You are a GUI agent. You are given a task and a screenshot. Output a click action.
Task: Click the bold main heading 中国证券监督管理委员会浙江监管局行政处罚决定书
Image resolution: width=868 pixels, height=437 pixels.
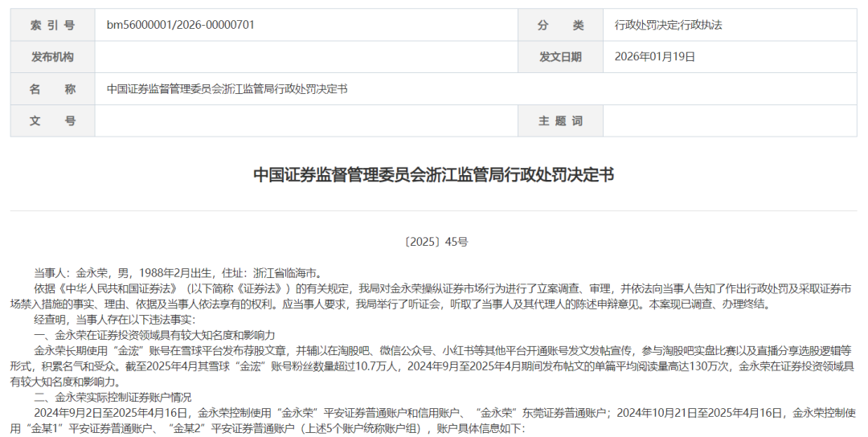[433, 174]
